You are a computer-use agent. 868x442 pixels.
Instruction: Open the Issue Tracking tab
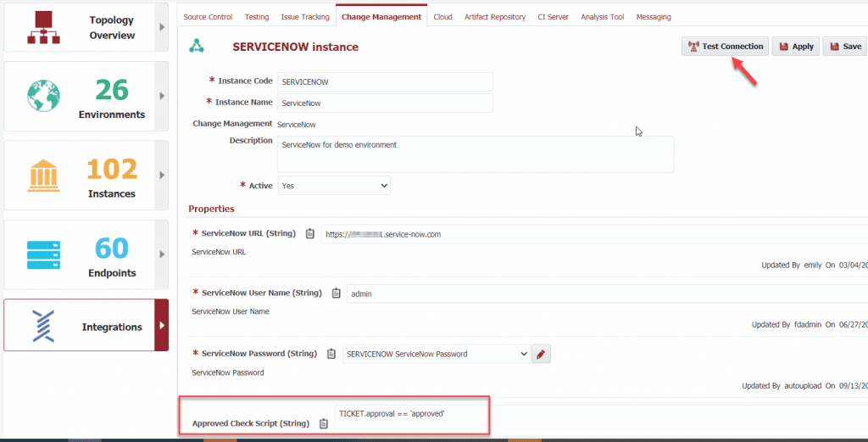[303, 17]
